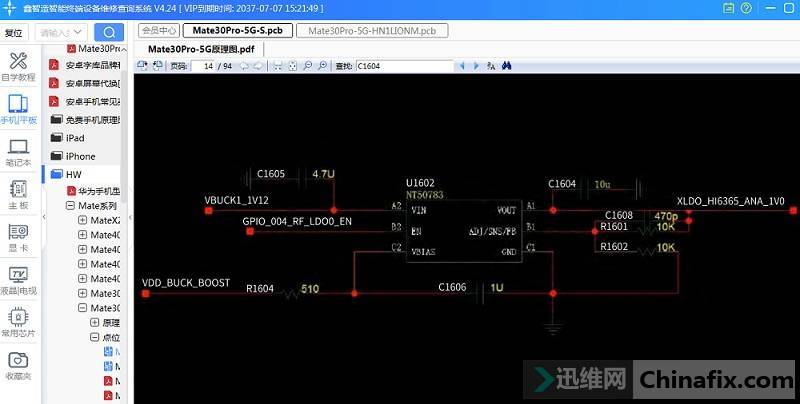Image resolution: width=800 pixels, height=404 pixels.
Task: Click the binoculars find icon
Action: (x=507, y=66)
